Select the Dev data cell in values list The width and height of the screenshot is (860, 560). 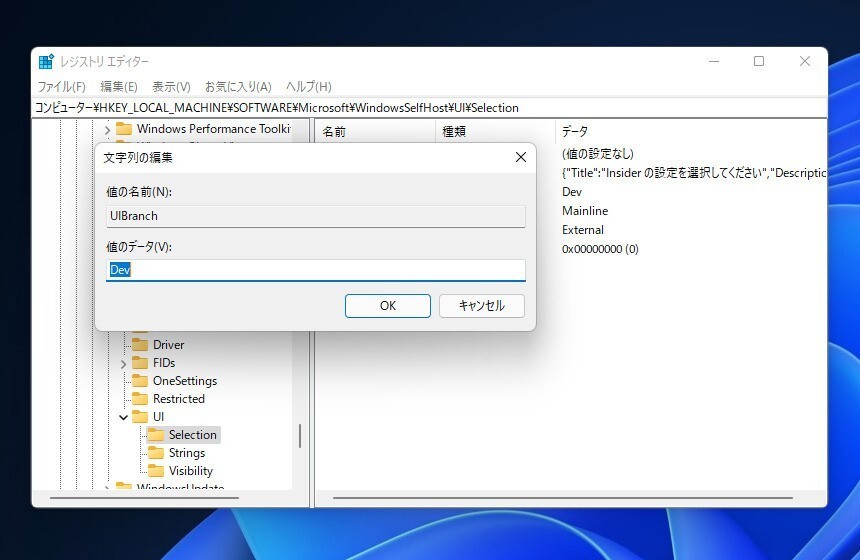point(572,192)
